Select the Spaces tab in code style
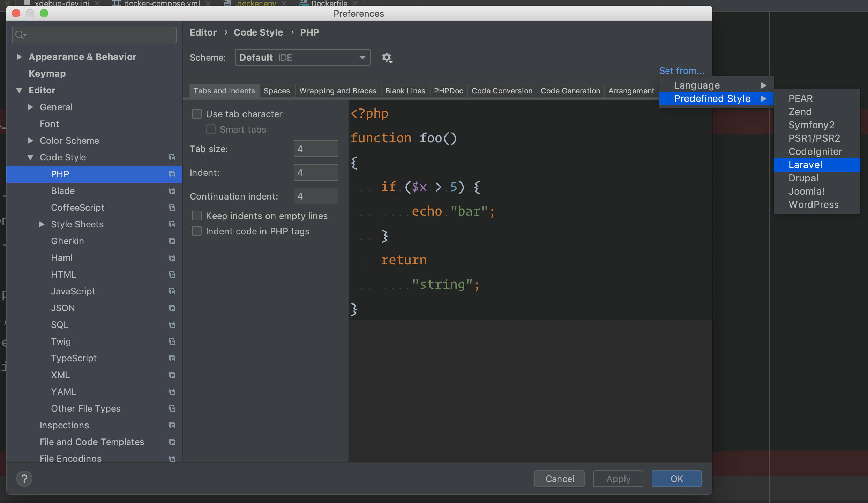This screenshot has width=868, height=503. pyautogui.click(x=277, y=90)
